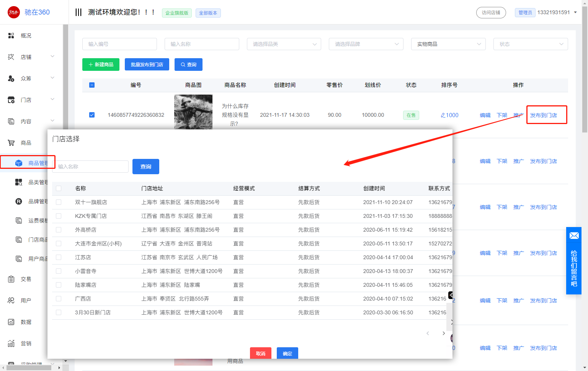Screen dimensions: 588x371
Task: Click the 数据 chart icon
Action: click(x=11, y=322)
